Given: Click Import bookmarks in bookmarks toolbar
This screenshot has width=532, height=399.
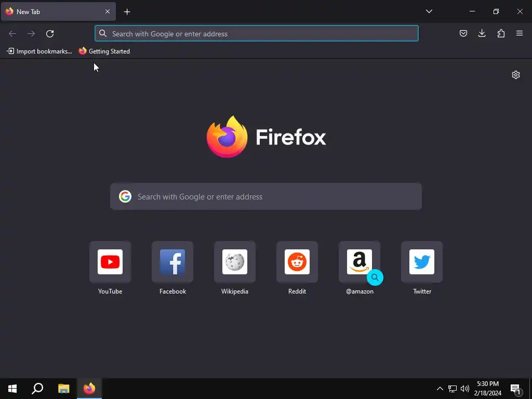Looking at the screenshot, I should [x=39, y=51].
